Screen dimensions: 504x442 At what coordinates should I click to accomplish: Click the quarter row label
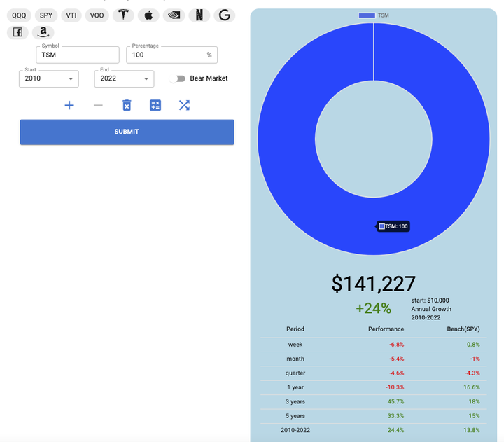(x=295, y=373)
